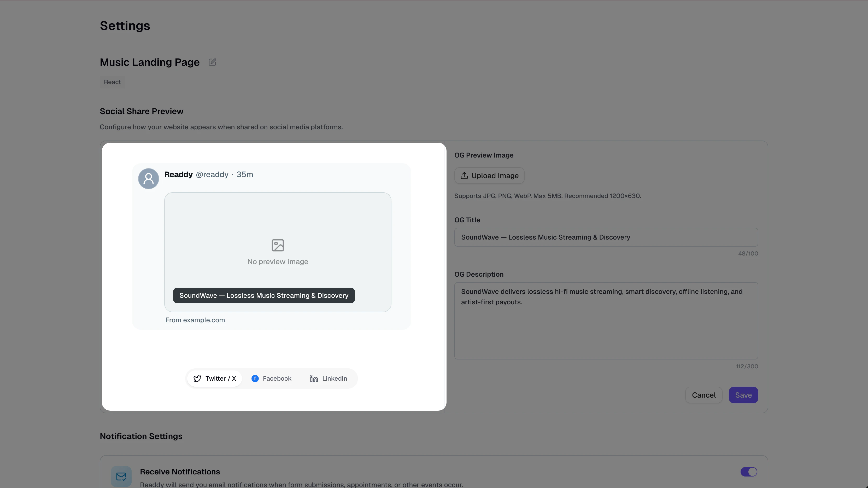
Task: Click the Facebook icon in the preview switcher
Action: tap(255, 379)
